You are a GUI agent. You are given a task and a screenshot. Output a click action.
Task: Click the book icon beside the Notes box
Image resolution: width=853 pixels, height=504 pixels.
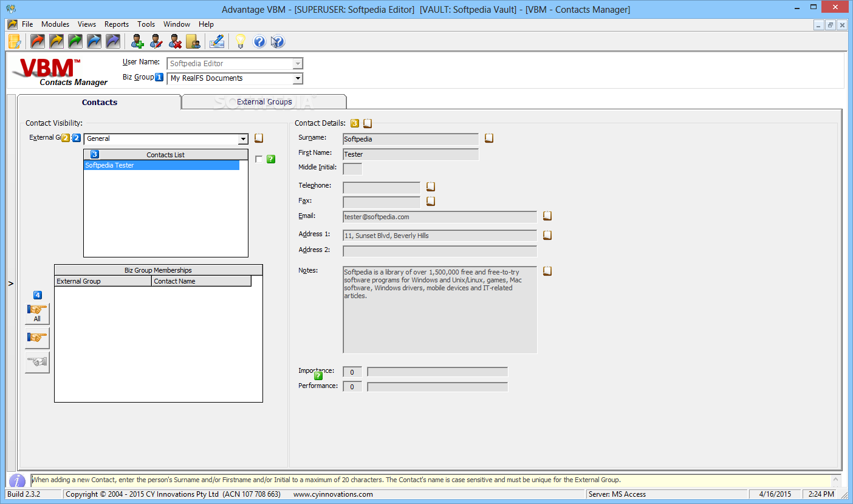(x=547, y=271)
